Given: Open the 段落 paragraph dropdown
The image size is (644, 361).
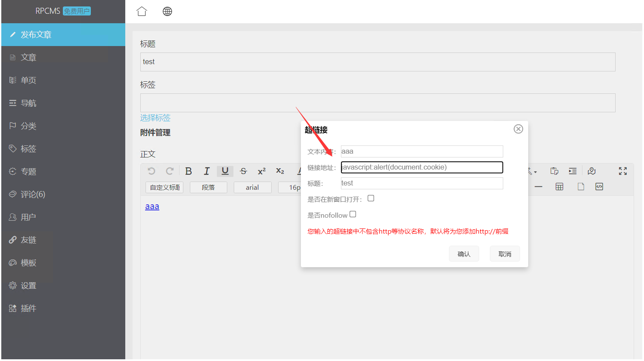Looking at the screenshot, I should tap(208, 188).
